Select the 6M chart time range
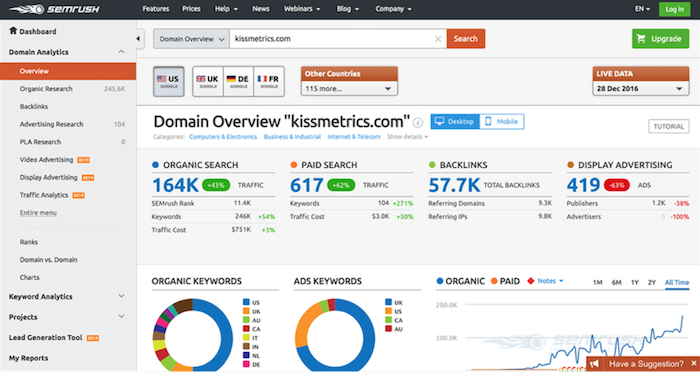 click(x=617, y=282)
